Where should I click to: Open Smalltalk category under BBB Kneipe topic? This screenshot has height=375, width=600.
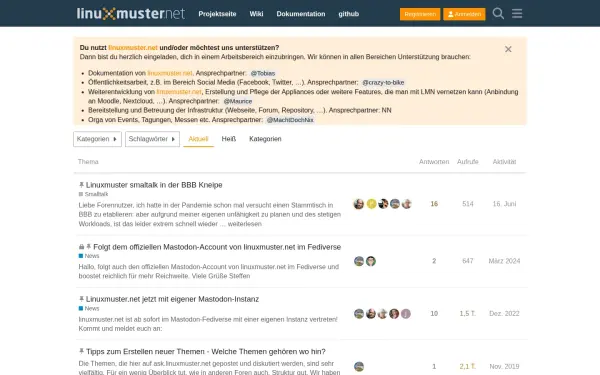[93, 194]
